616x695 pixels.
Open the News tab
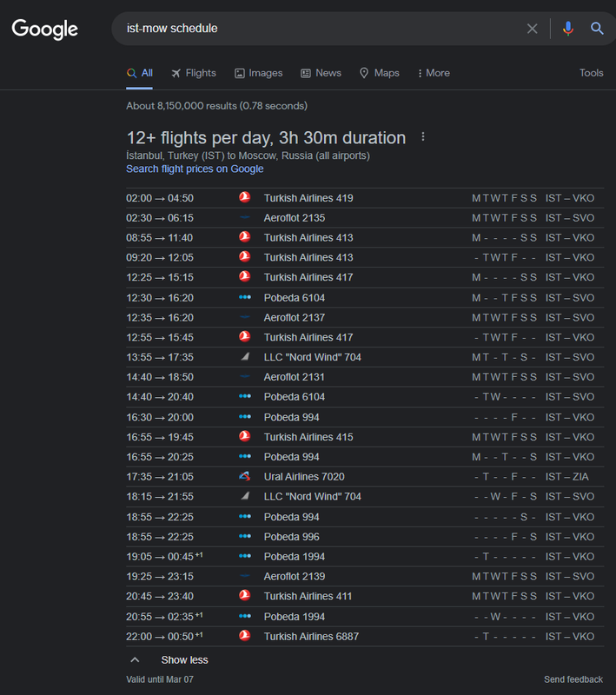[x=321, y=73]
